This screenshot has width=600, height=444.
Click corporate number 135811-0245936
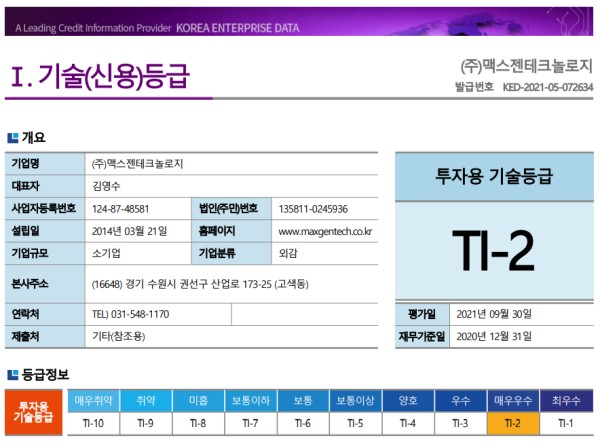pos(313,209)
